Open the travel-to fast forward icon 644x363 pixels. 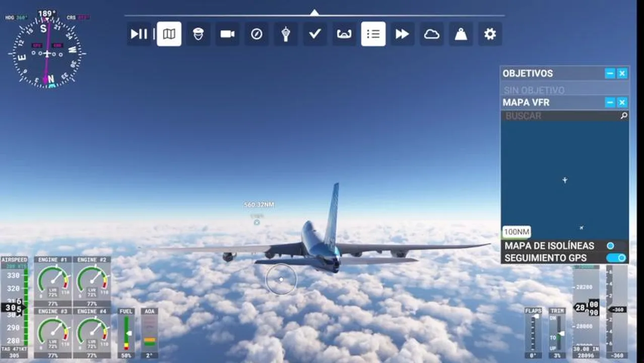click(x=402, y=34)
